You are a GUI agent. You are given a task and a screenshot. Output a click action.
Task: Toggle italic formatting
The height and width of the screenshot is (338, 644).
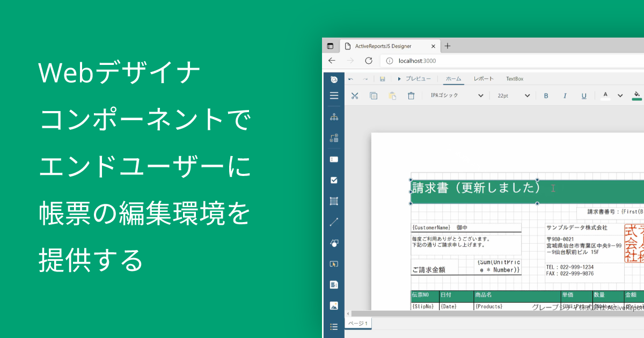click(565, 95)
